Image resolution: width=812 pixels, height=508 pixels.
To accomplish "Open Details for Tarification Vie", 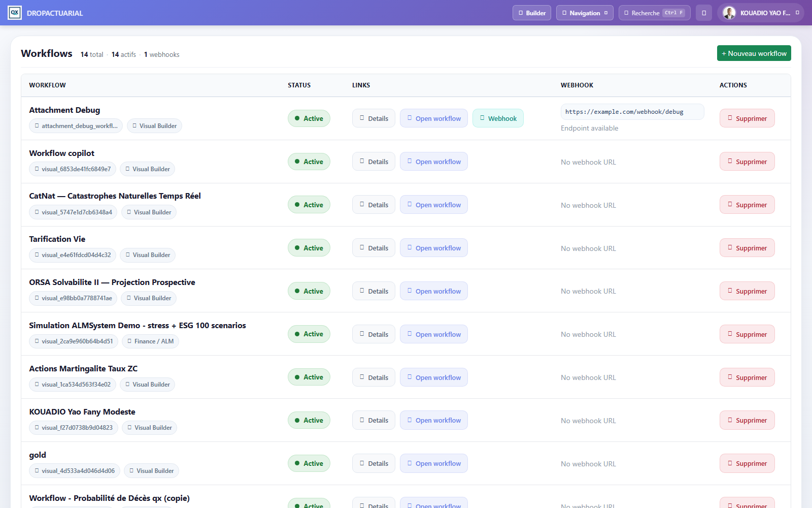I will coord(374,248).
